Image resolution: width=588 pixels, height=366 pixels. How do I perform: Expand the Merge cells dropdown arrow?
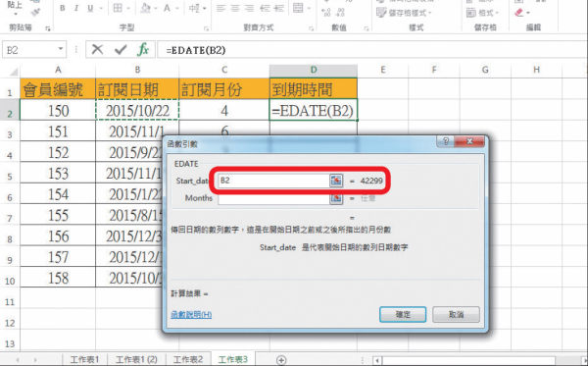pyautogui.click(x=309, y=8)
